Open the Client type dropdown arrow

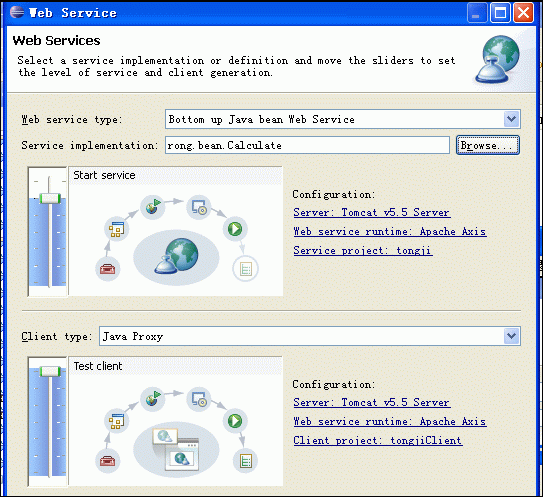(x=511, y=336)
